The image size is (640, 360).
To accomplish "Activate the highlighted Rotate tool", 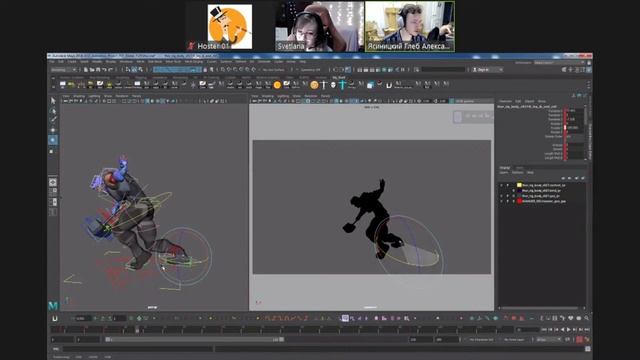I will (x=53, y=140).
